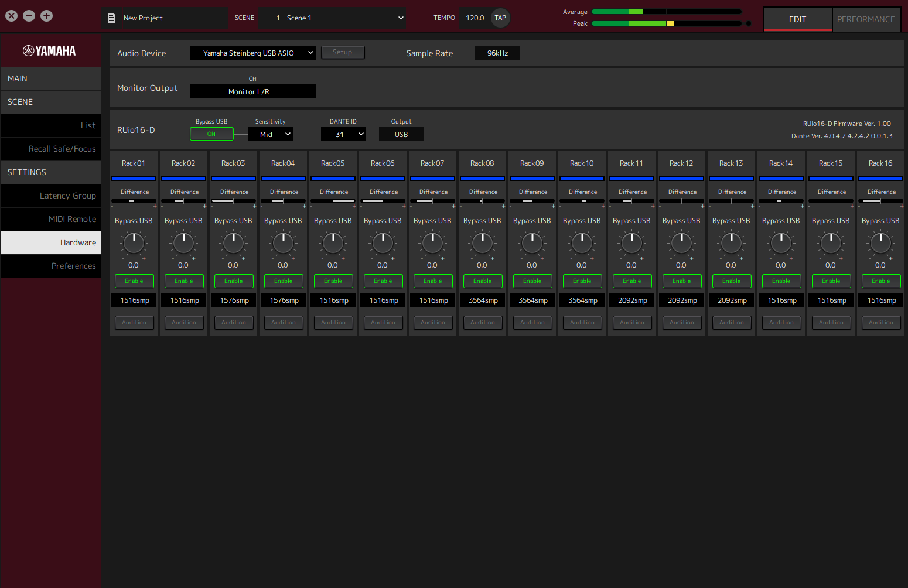Toggle Enable for Rack05
908x588 pixels.
tap(333, 281)
